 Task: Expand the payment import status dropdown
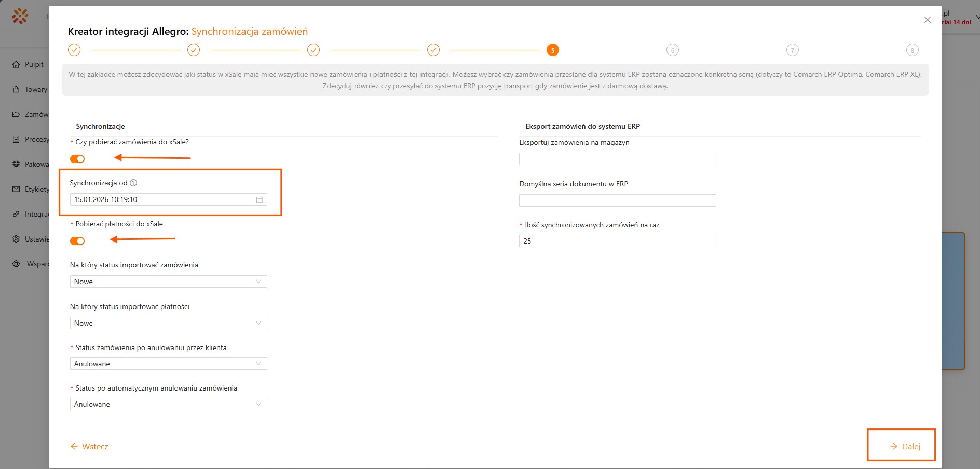[x=168, y=323]
